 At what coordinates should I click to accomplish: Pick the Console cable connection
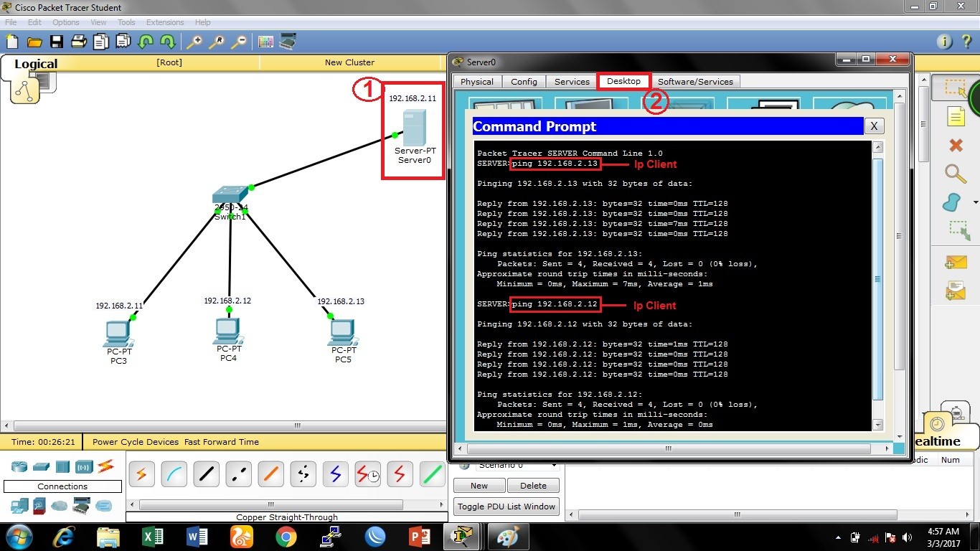click(x=174, y=474)
